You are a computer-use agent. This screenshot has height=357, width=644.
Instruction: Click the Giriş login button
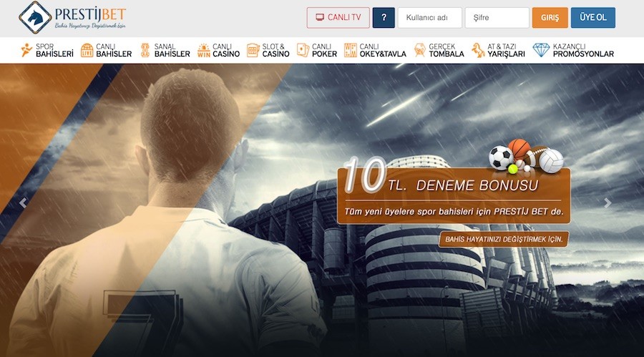pos(550,18)
